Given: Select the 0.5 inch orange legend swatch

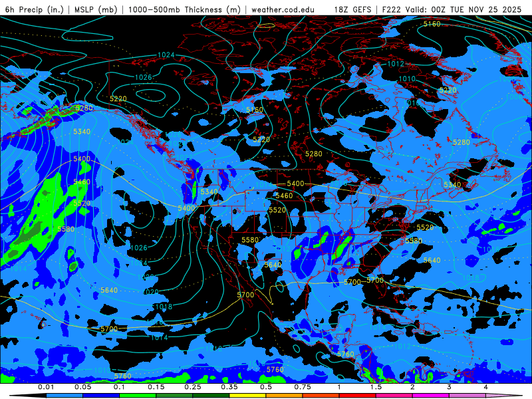Looking at the screenshot, I should 285,396.
